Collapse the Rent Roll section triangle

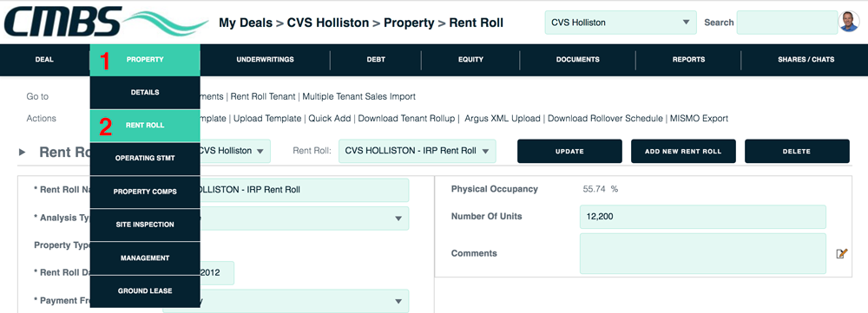coord(23,152)
